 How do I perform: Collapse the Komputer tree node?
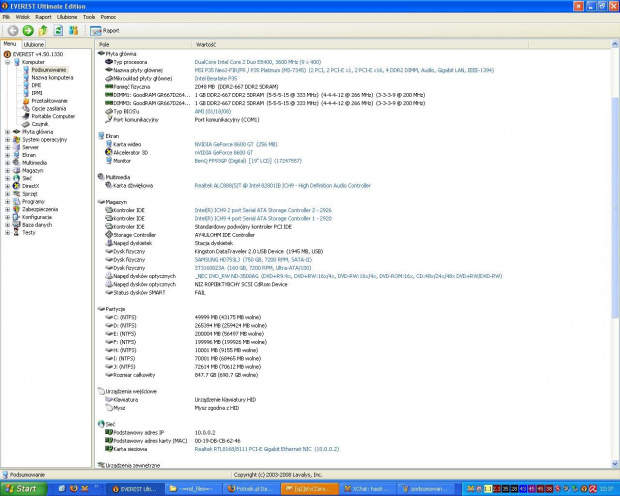pyautogui.click(x=8, y=62)
